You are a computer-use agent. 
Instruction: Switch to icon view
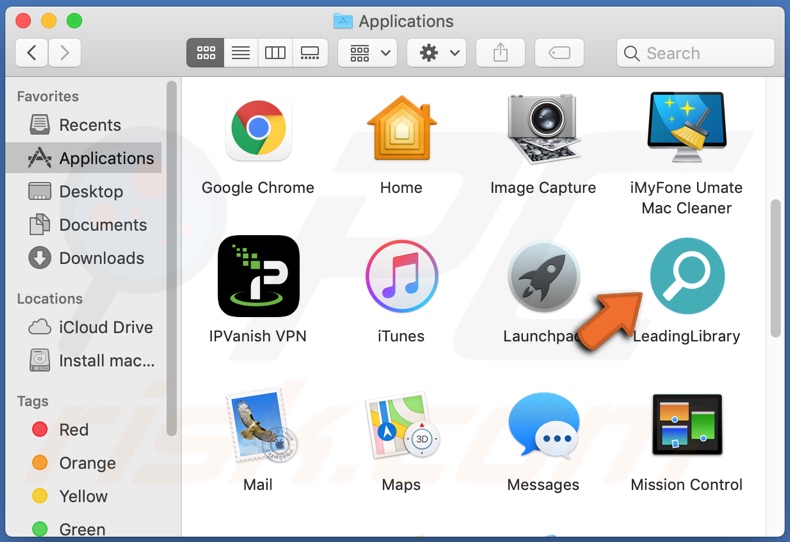(206, 52)
